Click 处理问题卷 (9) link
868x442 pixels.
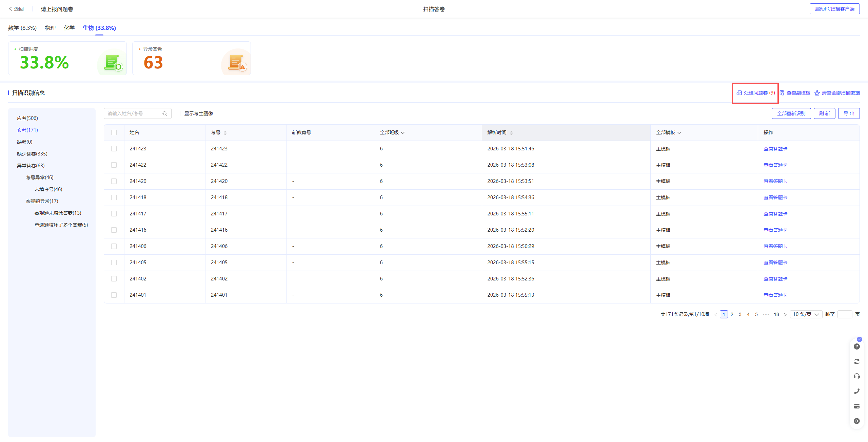(x=756, y=93)
